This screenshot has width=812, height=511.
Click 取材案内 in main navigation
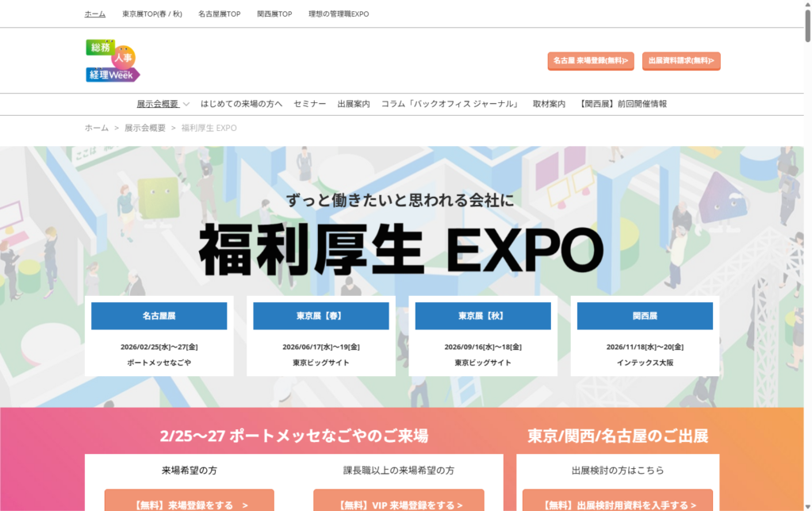(549, 104)
